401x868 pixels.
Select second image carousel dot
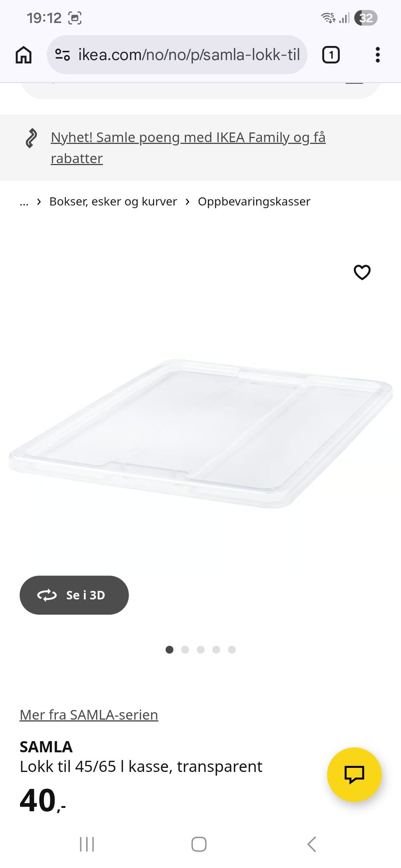[x=185, y=650]
